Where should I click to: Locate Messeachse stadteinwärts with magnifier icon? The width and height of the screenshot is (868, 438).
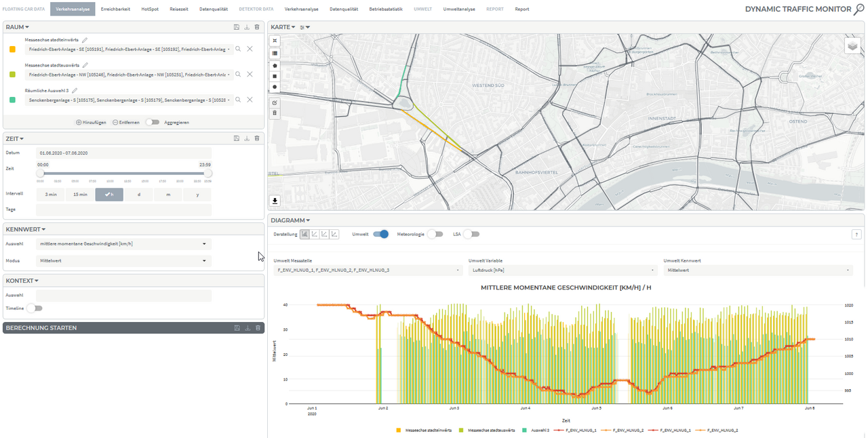[x=238, y=49]
